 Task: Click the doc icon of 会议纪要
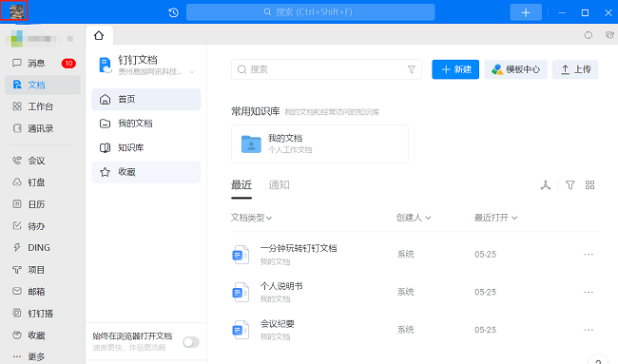[241, 330]
